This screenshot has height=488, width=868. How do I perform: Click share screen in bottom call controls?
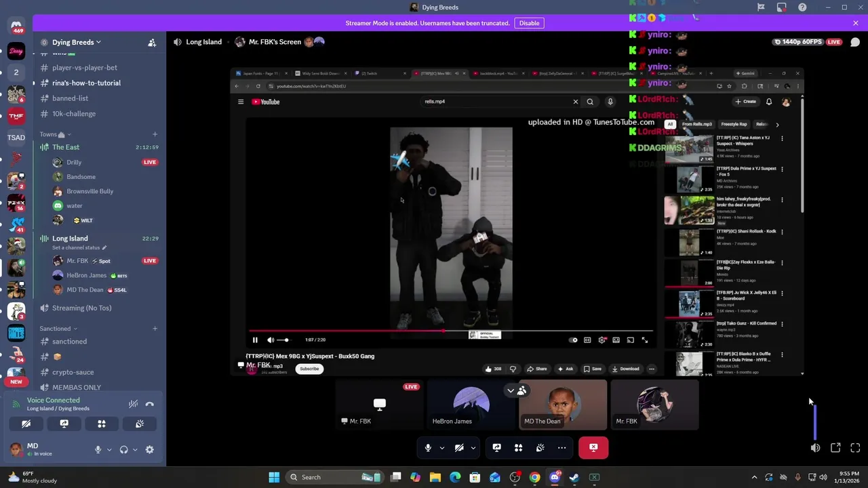click(496, 447)
